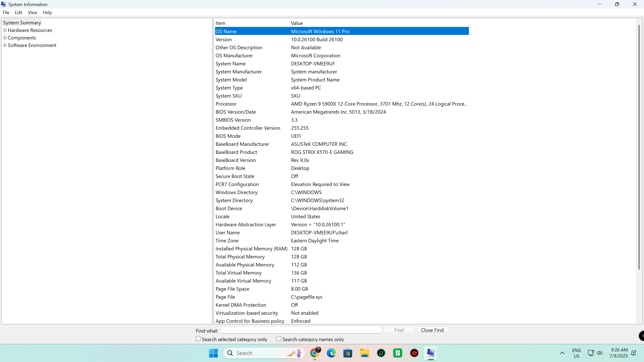Launch Microsoft Edge from the taskbar
The width and height of the screenshot is (644, 362).
[331, 353]
